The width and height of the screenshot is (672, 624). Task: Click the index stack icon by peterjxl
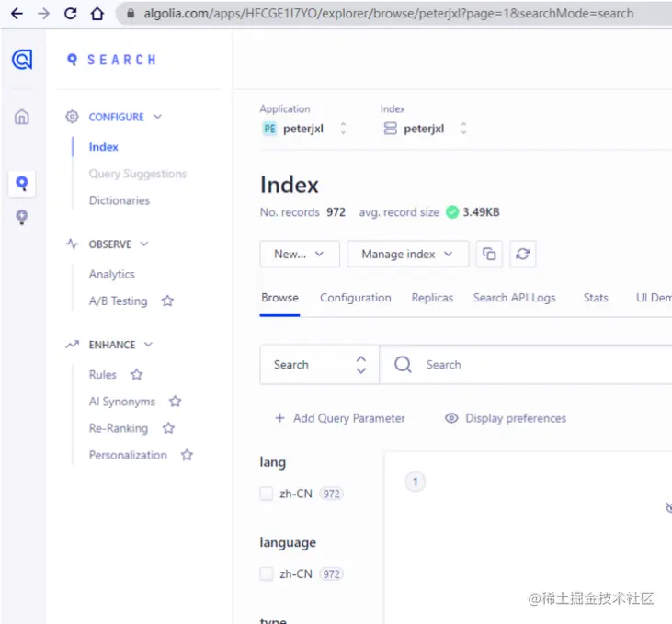coord(390,128)
